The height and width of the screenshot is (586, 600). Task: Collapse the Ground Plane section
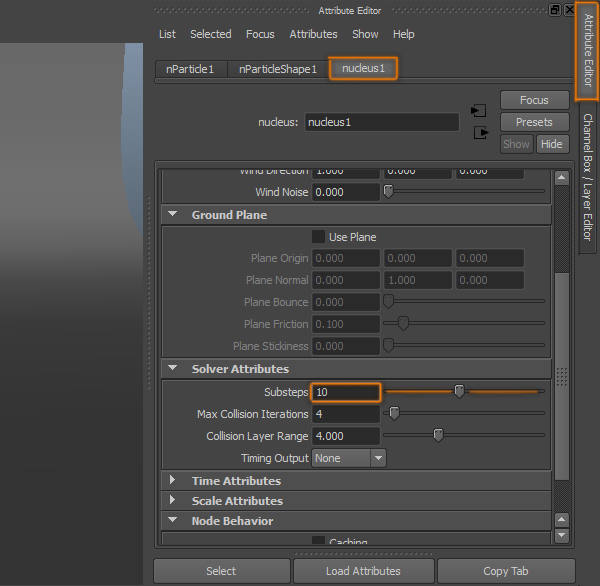[173, 215]
